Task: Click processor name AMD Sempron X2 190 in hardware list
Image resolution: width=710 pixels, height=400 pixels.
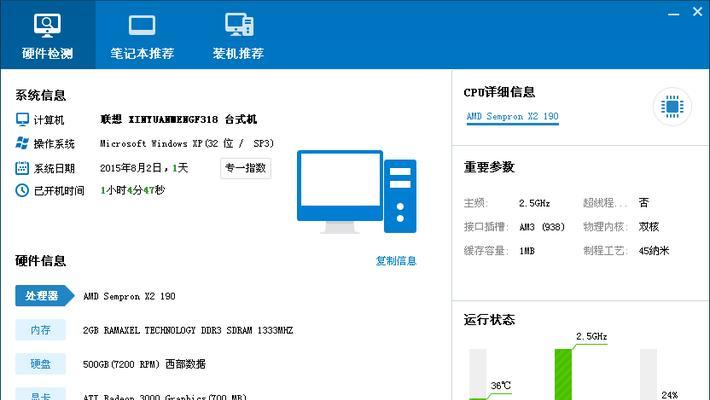Action: 129,296
